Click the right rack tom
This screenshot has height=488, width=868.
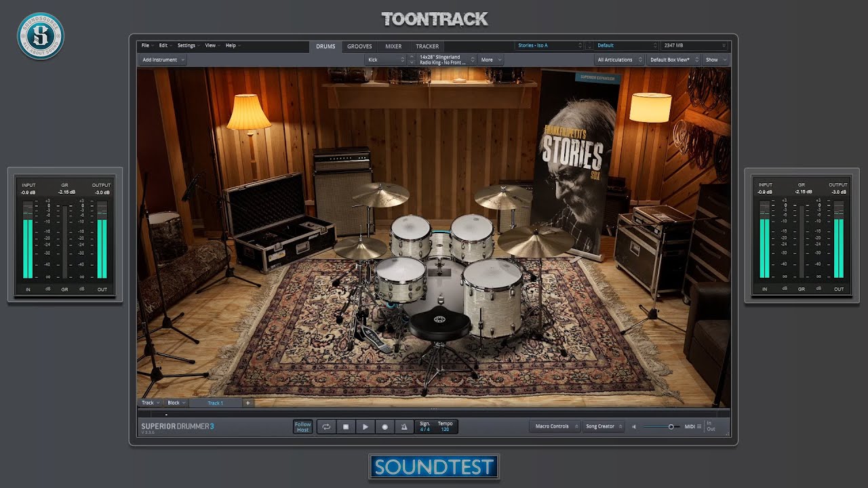pyautogui.click(x=472, y=237)
